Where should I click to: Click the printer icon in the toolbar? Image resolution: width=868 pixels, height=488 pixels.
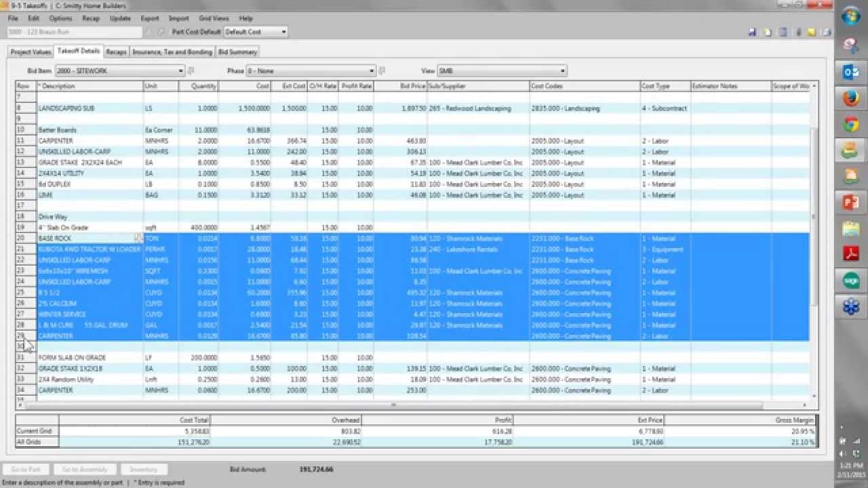point(827,32)
